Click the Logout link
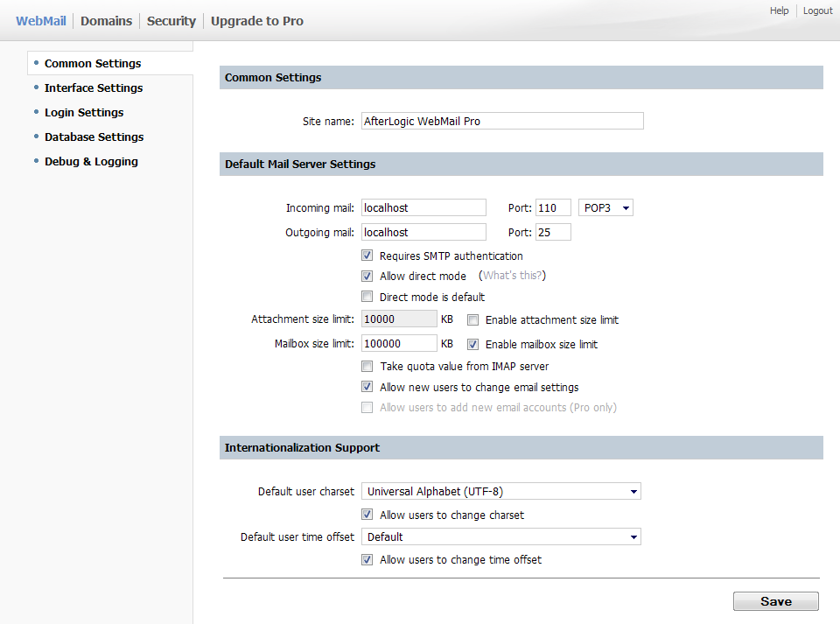The image size is (840, 624). 818,11
